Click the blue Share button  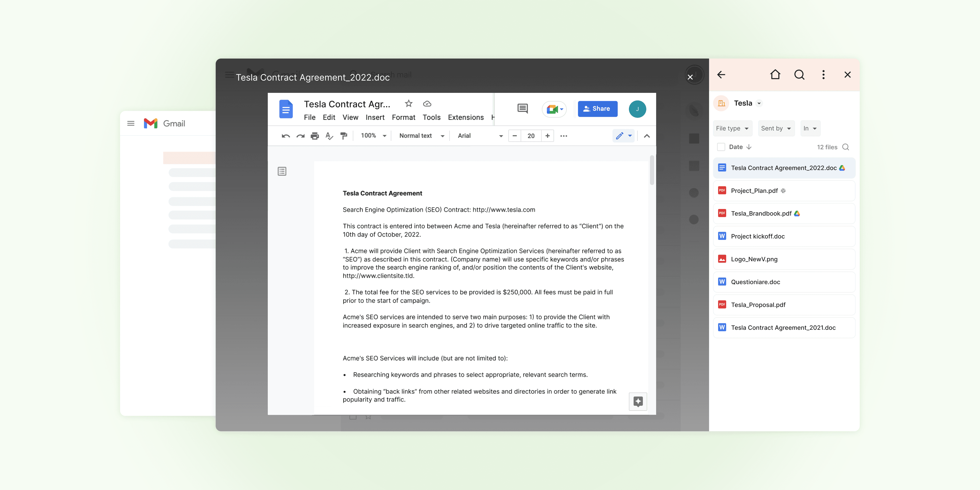coord(597,109)
